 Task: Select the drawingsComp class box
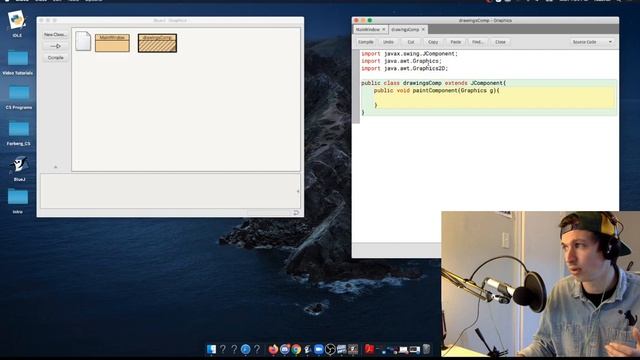click(157, 43)
